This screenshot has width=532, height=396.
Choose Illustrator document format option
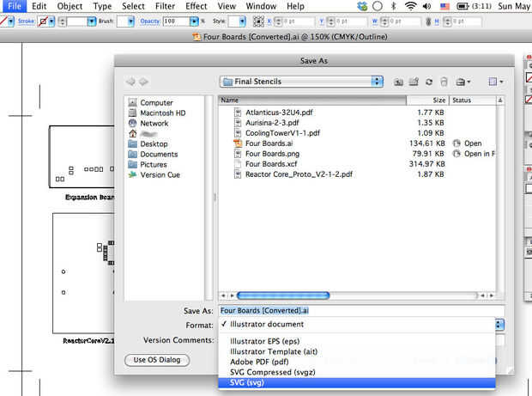point(357,325)
